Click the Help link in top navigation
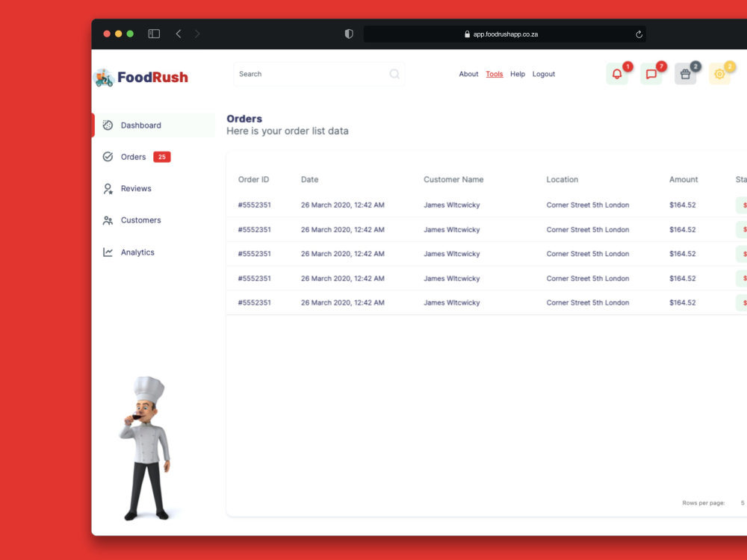Screen dimensions: 747x560 518,74
